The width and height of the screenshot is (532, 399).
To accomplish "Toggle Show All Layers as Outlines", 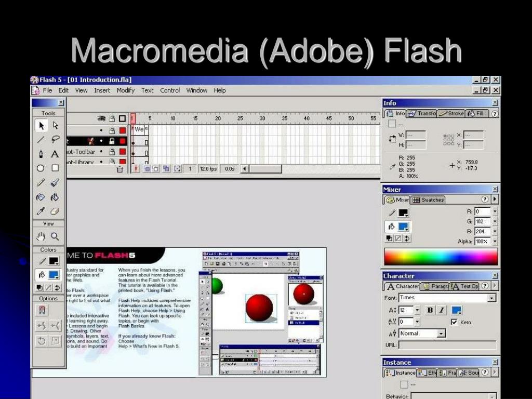I will 122,119.
